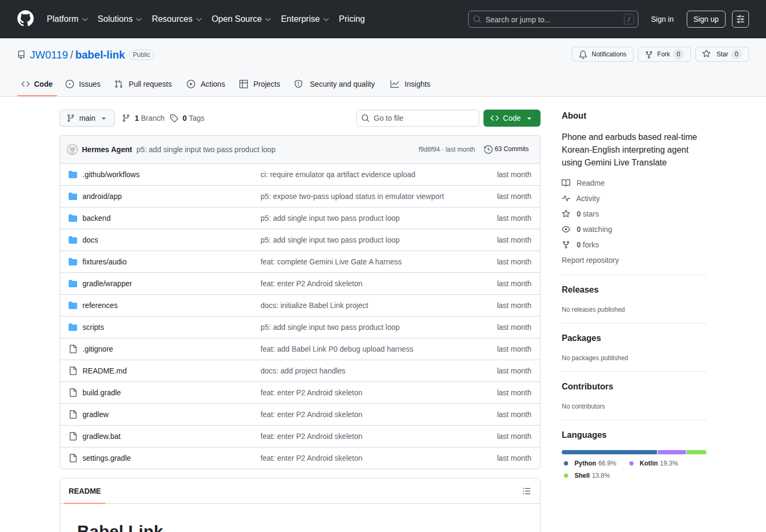Click the .gitignore file icon

click(x=73, y=349)
